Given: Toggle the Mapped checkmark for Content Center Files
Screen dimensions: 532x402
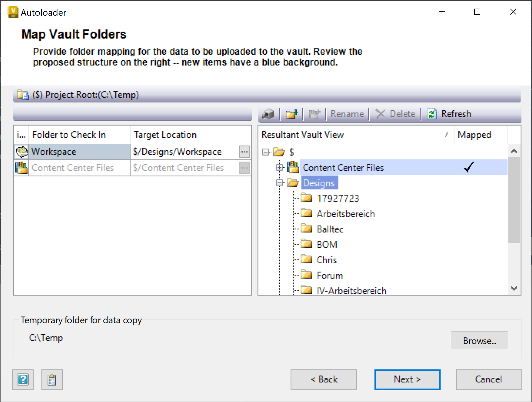Looking at the screenshot, I should [x=469, y=167].
